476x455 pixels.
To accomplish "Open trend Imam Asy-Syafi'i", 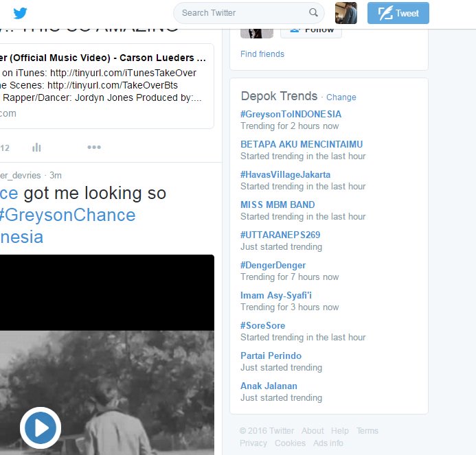I will 276,295.
